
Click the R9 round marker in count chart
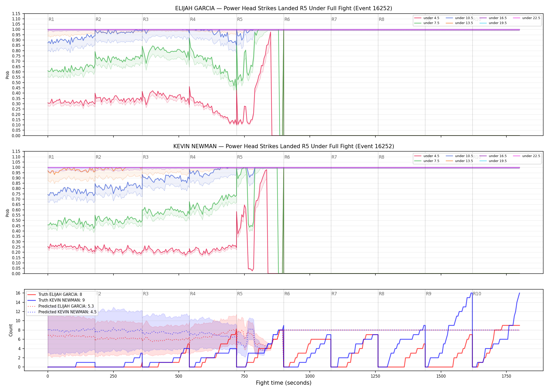[x=428, y=294]
